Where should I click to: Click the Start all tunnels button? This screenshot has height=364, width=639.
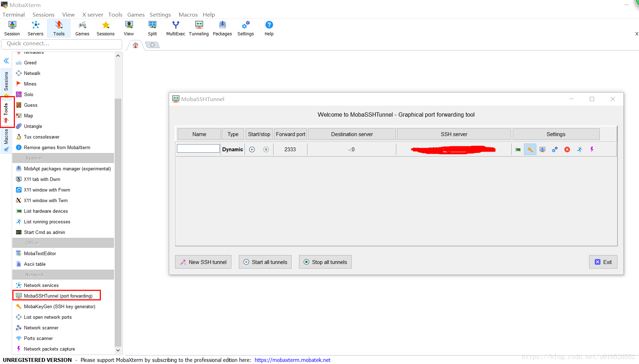(265, 262)
